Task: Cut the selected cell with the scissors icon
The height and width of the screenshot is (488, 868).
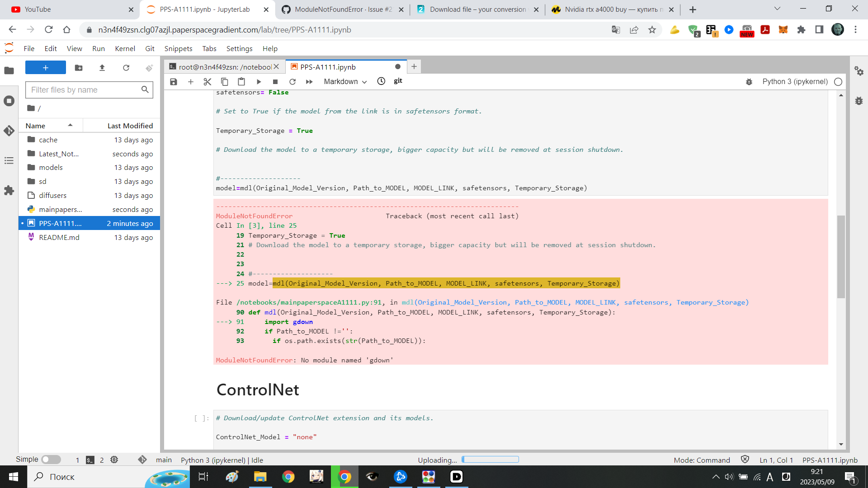Action: point(208,82)
